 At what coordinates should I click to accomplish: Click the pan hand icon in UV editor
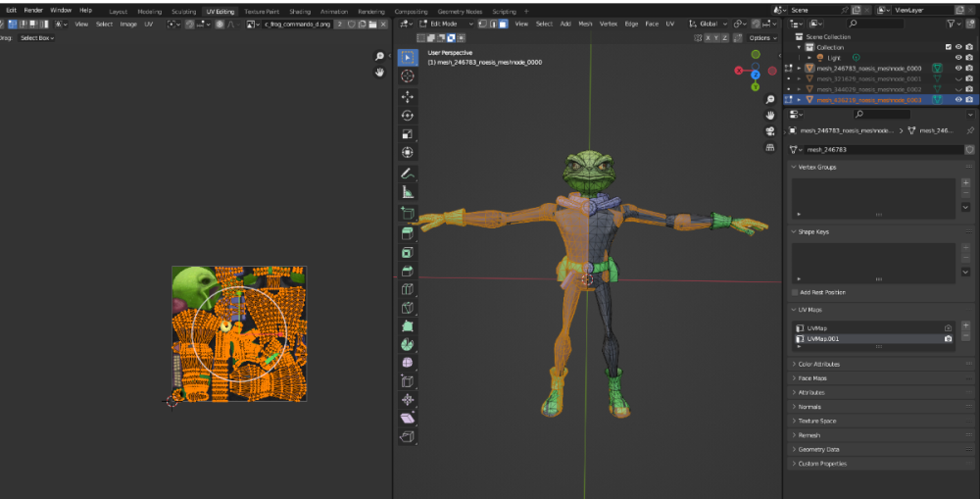click(379, 73)
